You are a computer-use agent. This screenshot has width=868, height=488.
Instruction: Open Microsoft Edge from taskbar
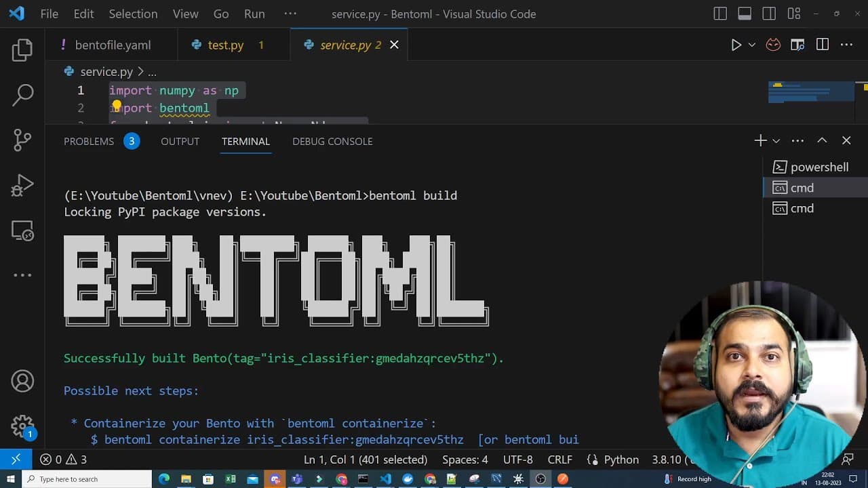coord(163,479)
